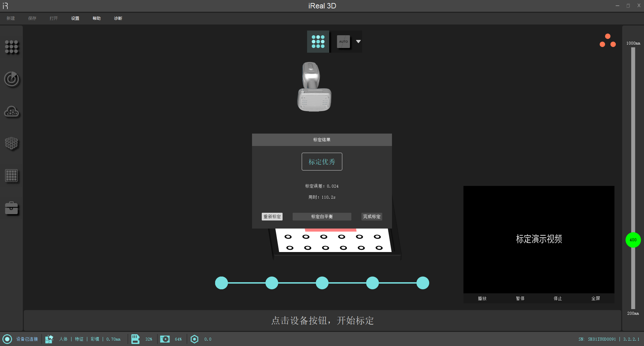Click the green 400 distance slider handle
Viewport: 644px width, 346px height.
pos(633,240)
